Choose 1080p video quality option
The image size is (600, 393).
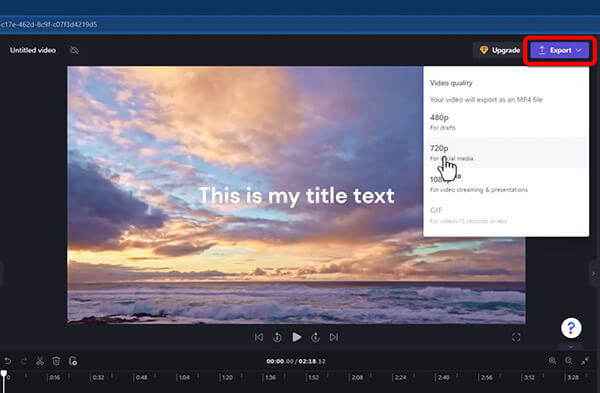pyautogui.click(x=505, y=184)
